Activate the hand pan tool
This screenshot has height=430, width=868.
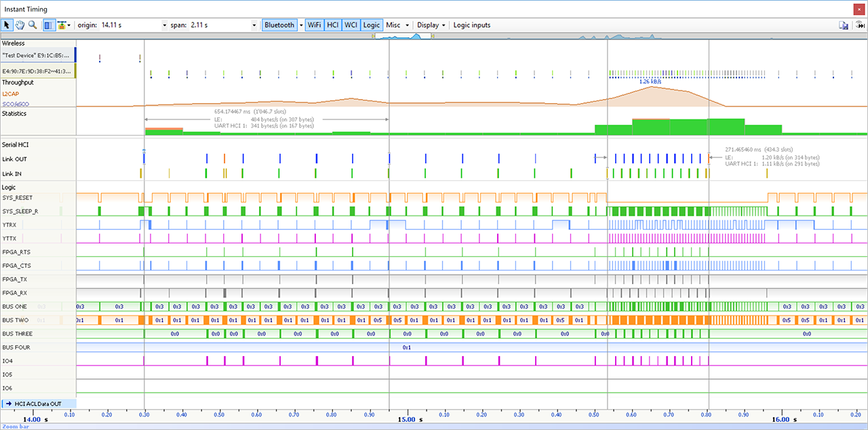pos(20,25)
